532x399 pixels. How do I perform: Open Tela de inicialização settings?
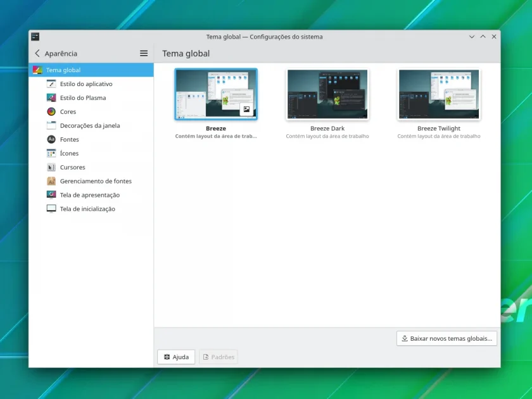(91, 208)
